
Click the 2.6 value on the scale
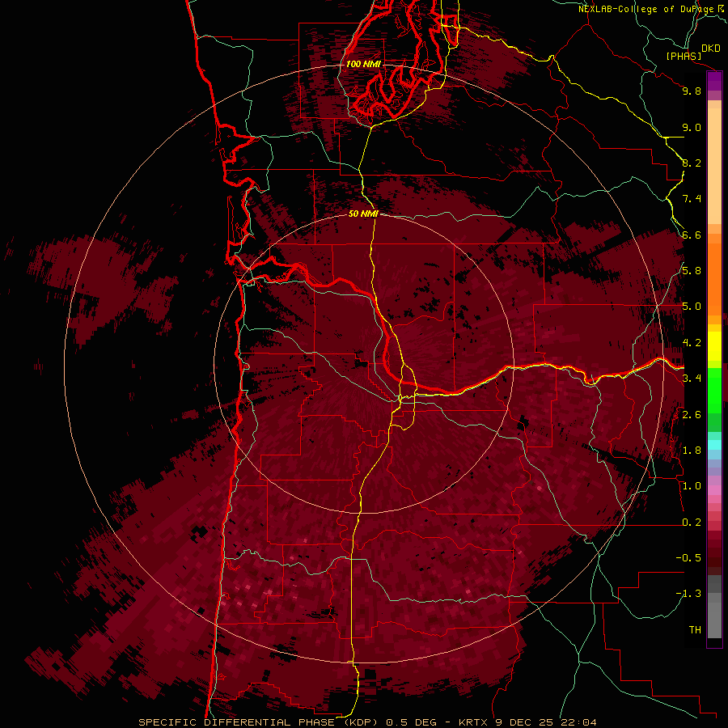pyautogui.click(x=692, y=415)
